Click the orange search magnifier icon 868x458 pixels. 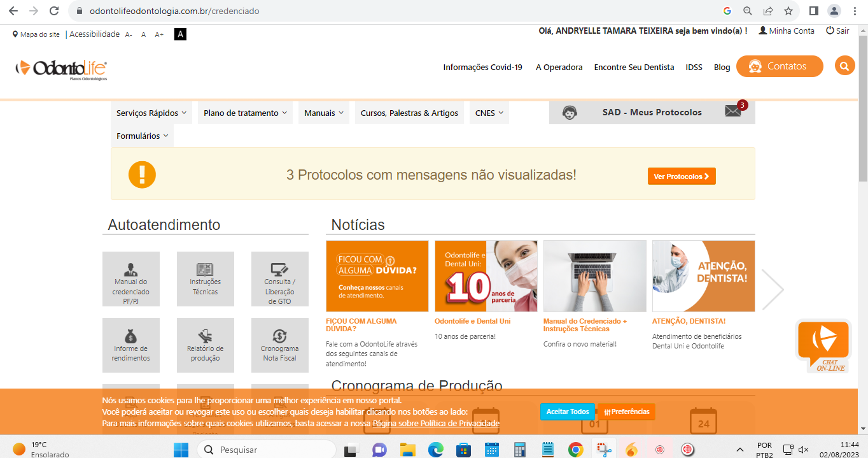844,66
